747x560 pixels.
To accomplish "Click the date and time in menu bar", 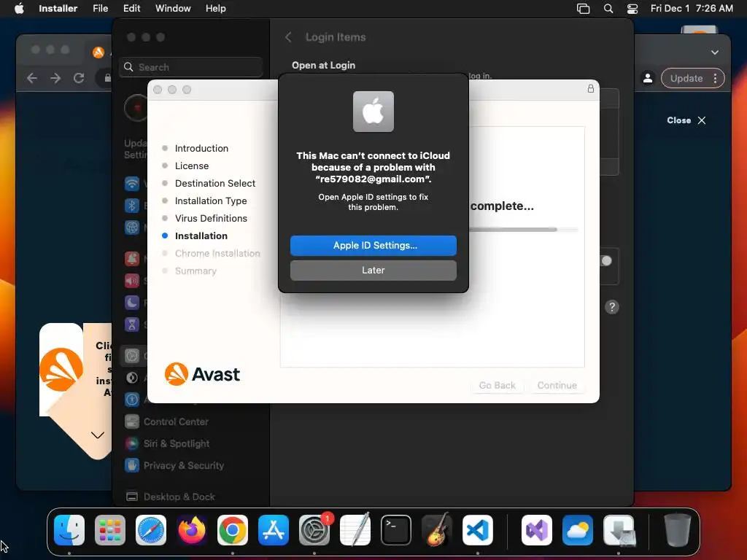I will coord(692,8).
